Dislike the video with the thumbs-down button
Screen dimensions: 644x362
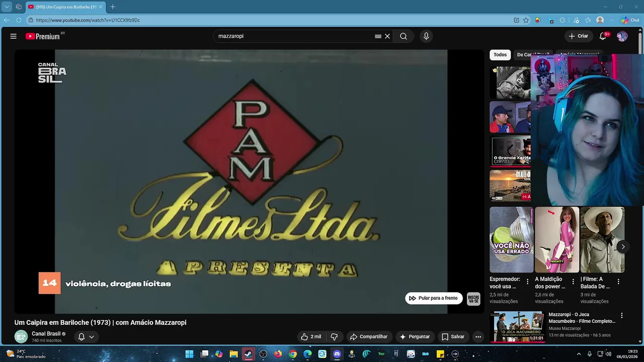334,337
